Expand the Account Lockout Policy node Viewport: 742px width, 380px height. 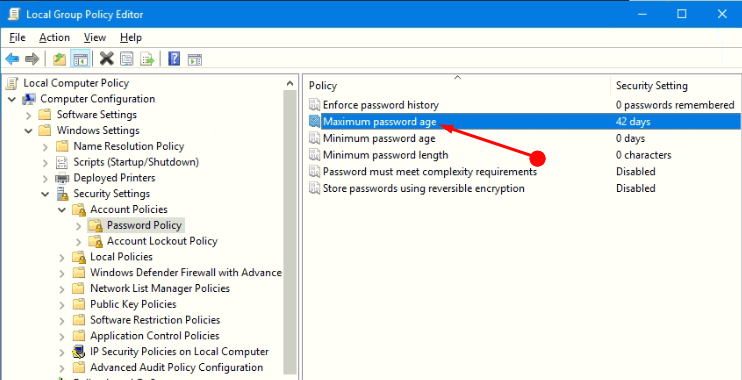(79, 241)
